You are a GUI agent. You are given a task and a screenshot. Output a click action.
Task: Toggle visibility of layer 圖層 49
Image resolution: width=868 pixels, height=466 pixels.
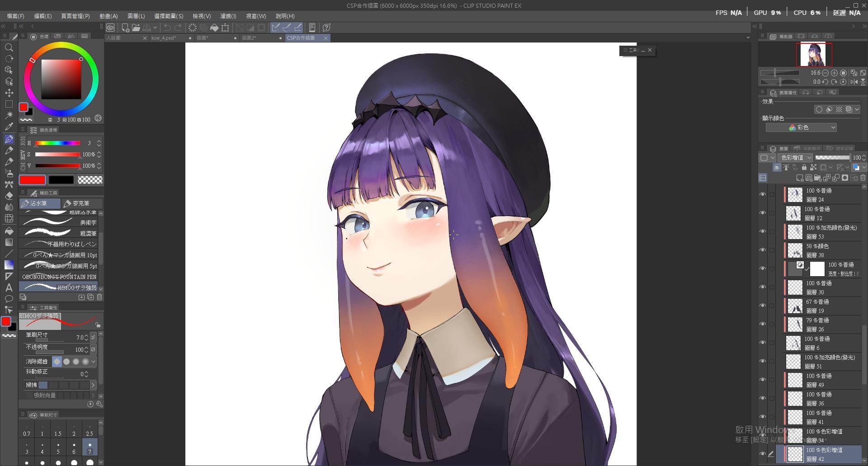point(763,380)
